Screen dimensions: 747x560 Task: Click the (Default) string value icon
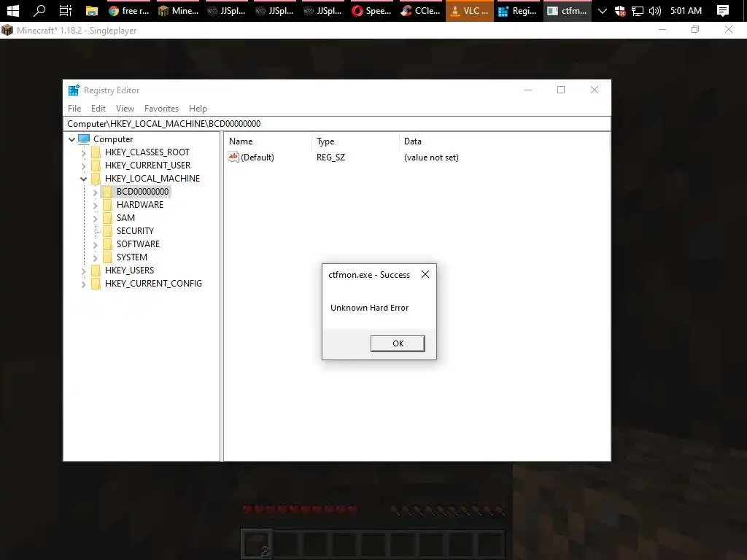(x=233, y=157)
